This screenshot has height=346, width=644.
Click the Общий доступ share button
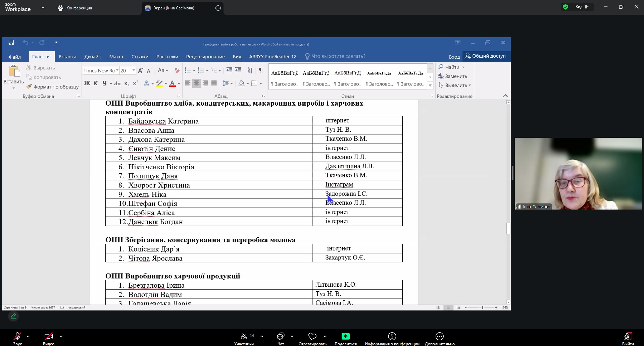(x=485, y=56)
